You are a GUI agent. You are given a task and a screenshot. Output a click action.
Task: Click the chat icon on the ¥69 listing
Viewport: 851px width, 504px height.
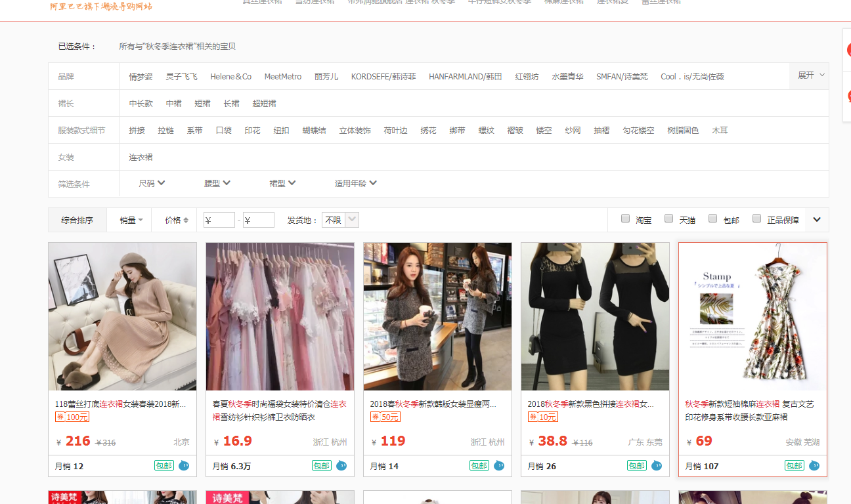(814, 466)
